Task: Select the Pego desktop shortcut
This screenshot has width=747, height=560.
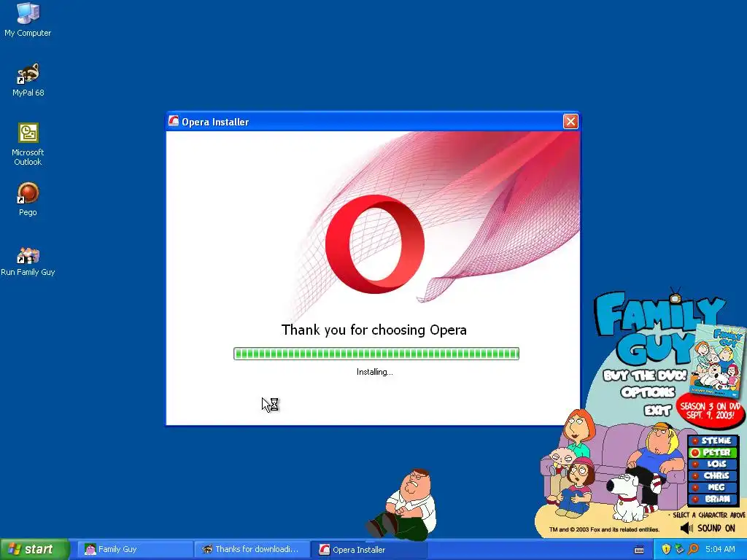Action: [x=28, y=199]
